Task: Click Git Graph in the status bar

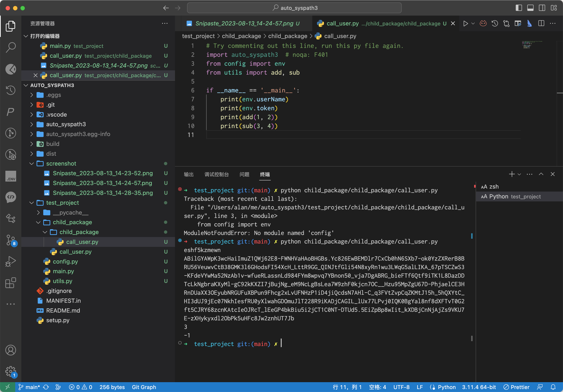Action: [144, 387]
